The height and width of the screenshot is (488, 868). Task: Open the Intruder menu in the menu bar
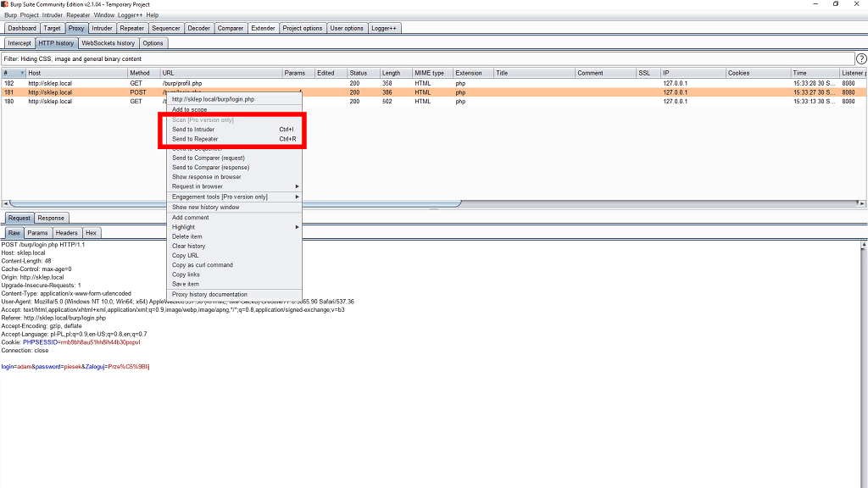point(53,15)
